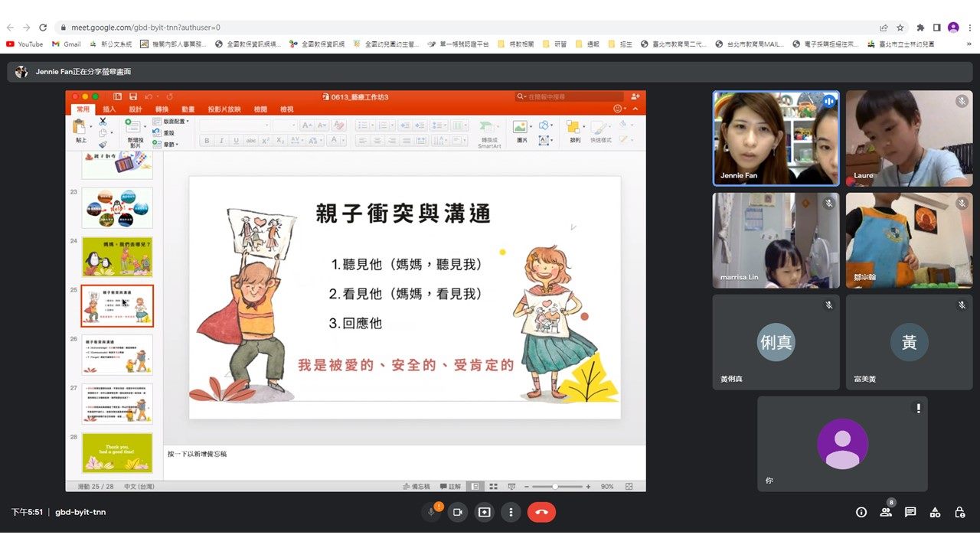This screenshot has height=551, width=980.
Task: Open meeting details info icon
Action: [x=861, y=512]
